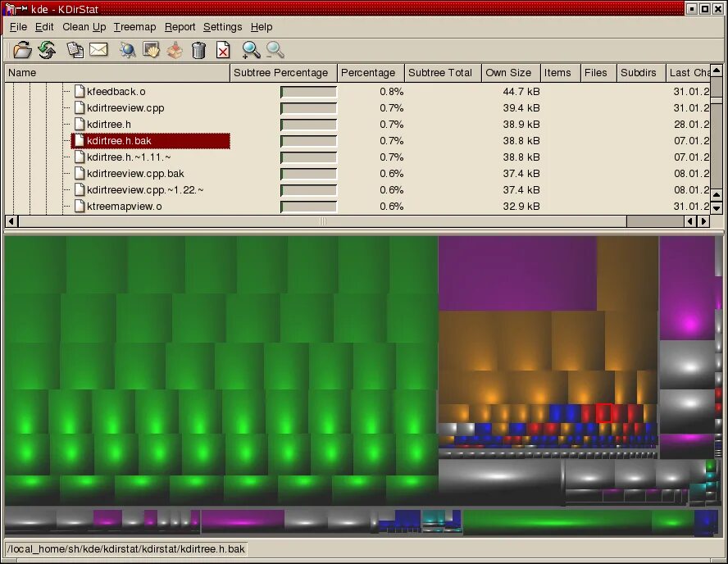Sort by Subtree Percentage column header

(x=283, y=73)
